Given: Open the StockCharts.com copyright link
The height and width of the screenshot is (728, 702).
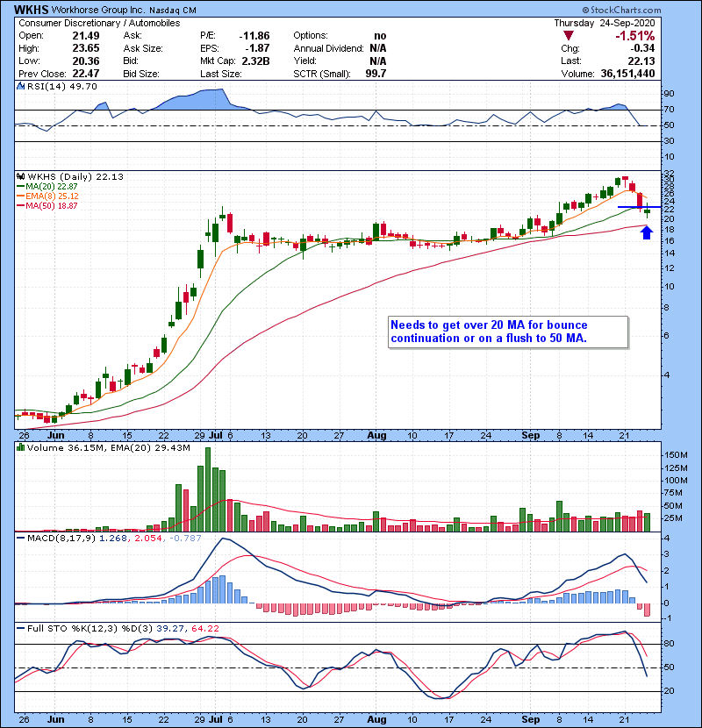Looking at the screenshot, I should click(x=621, y=10).
